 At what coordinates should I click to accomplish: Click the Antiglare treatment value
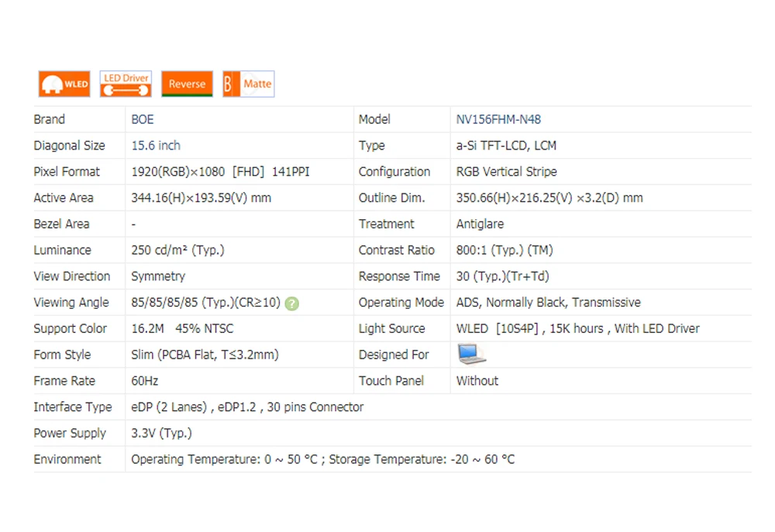click(480, 225)
